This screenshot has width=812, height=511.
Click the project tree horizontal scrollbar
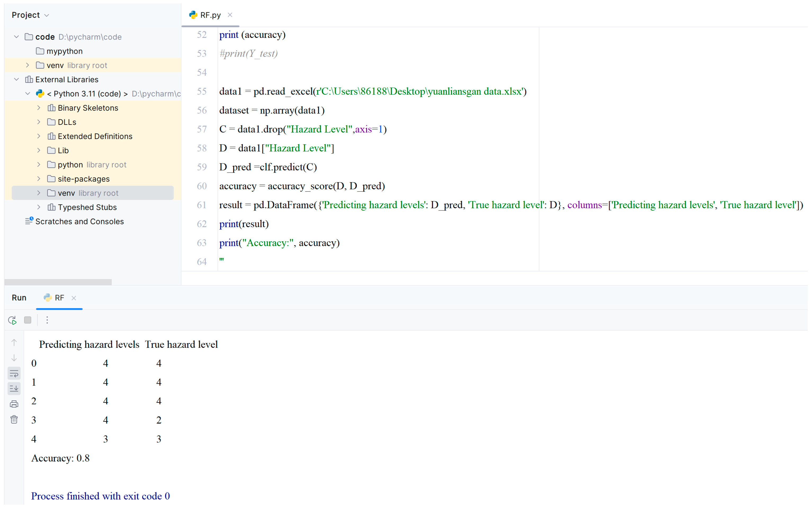58,282
